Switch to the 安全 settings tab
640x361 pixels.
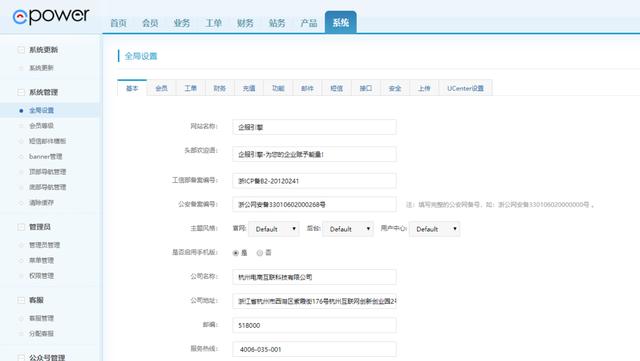(395, 88)
